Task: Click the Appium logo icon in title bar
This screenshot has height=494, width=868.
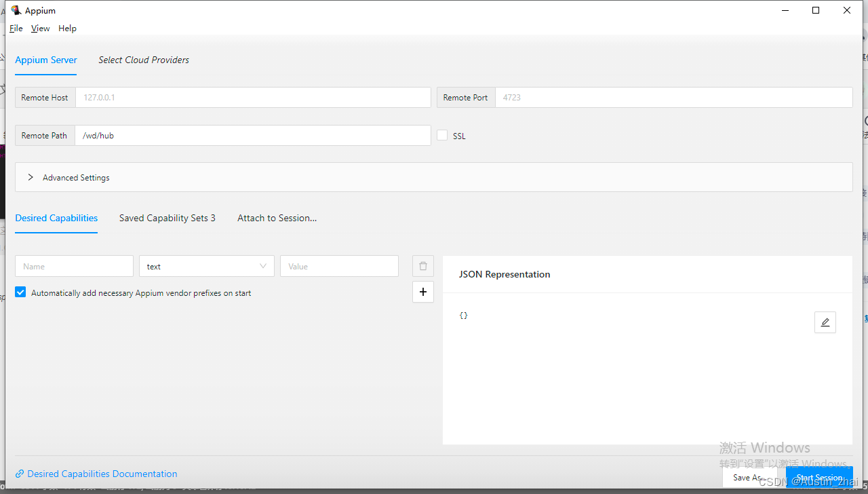Action: pyautogui.click(x=16, y=10)
